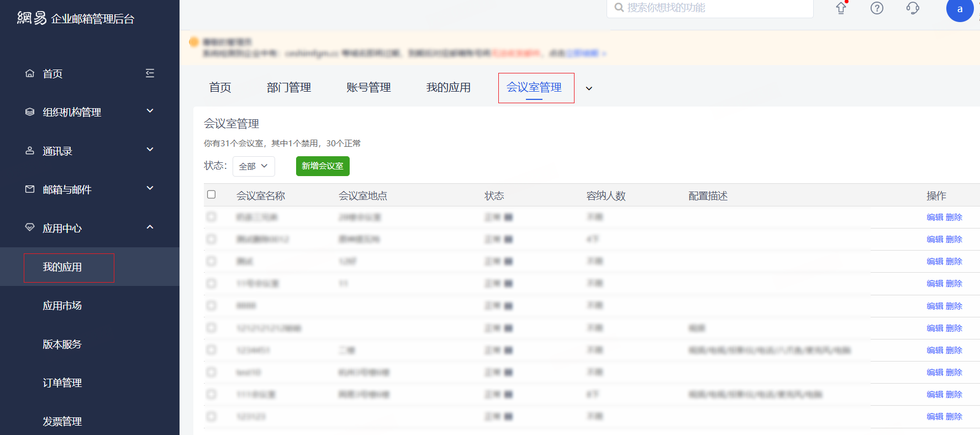
Task: Click the 通讯录 person icon
Action: pyautogui.click(x=30, y=150)
